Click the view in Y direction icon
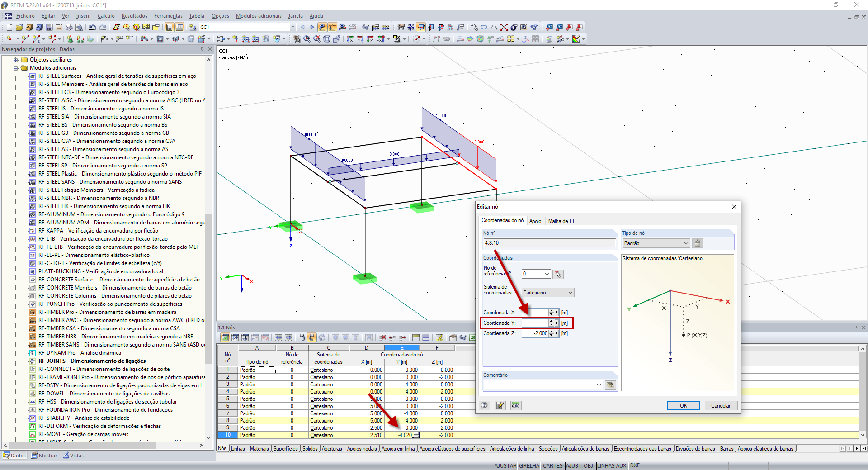Image resolution: width=868 pixels, height=470 pixels. point(360,39)
